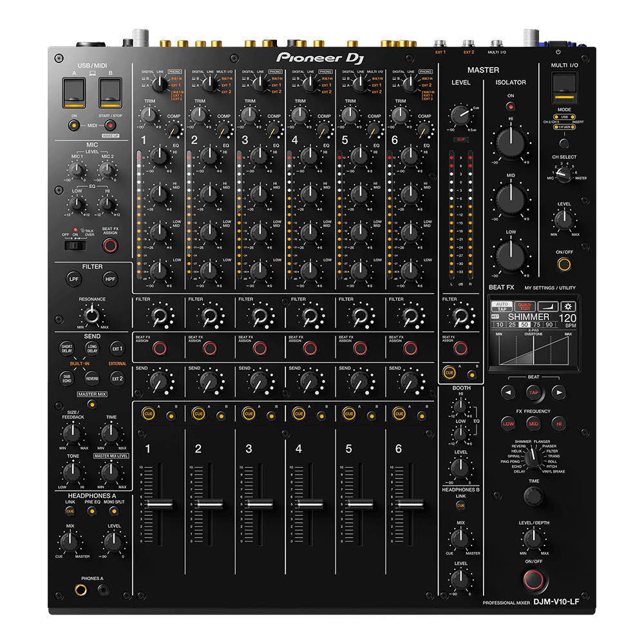Toggle QUANTIZE on the Beat FX display
Image resolution: width=644 pixels, height=644 pixels.
tap(524, 307)
